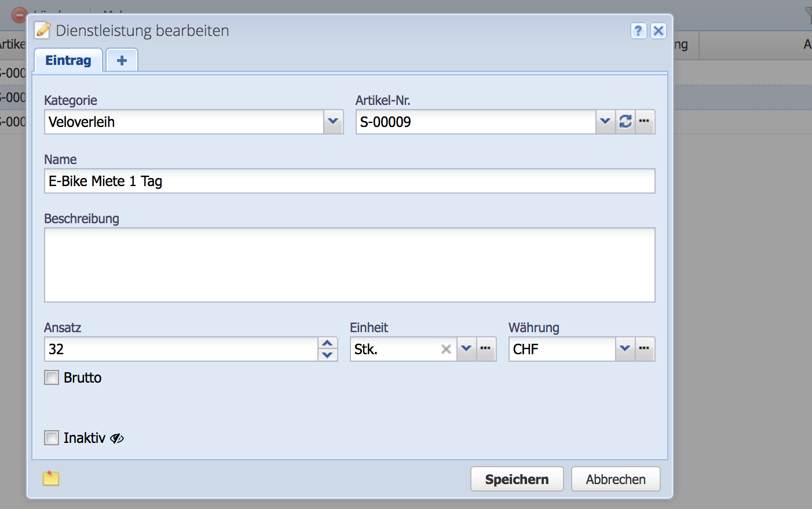This screenshot has width=812, height=509.
Task: Open the Währung management via ellipsis icon
Action: pos(644,348)
